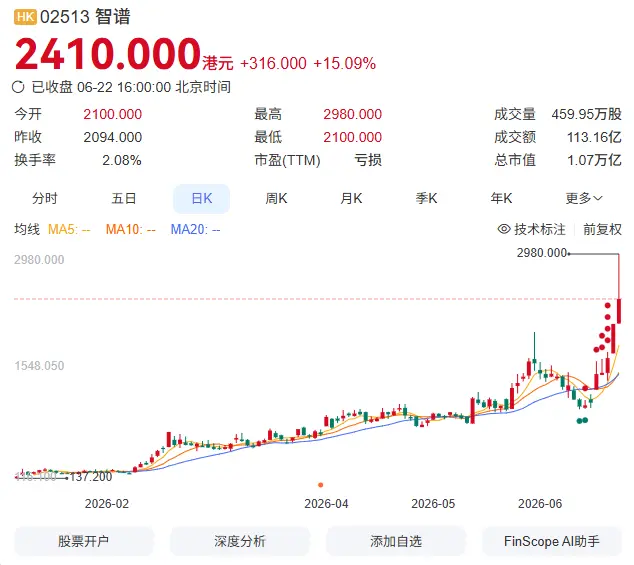Switch to the 五日 tab
This screenshot has height=565, width=634.
coord(124,198)
